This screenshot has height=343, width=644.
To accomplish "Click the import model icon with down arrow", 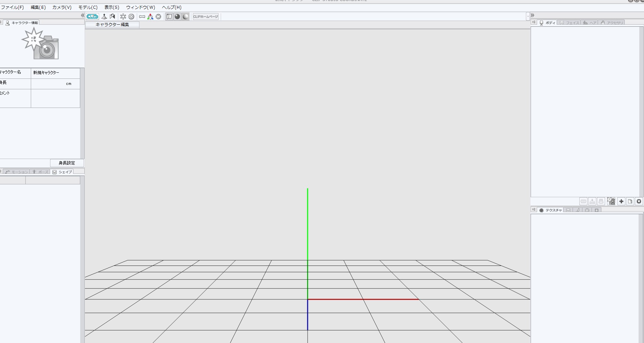I will click(104, 17).
